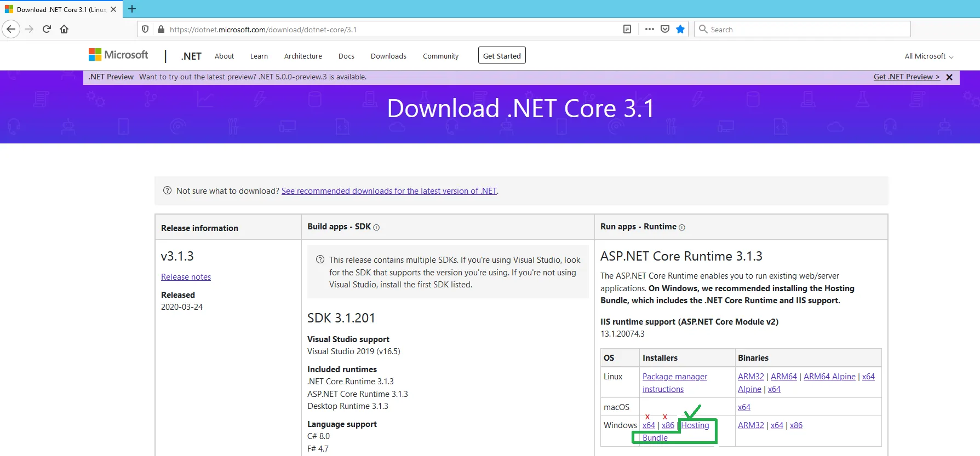Viewport: 980px width, 456px height.
Task: Open the About menu item
Action: [224, 56]
